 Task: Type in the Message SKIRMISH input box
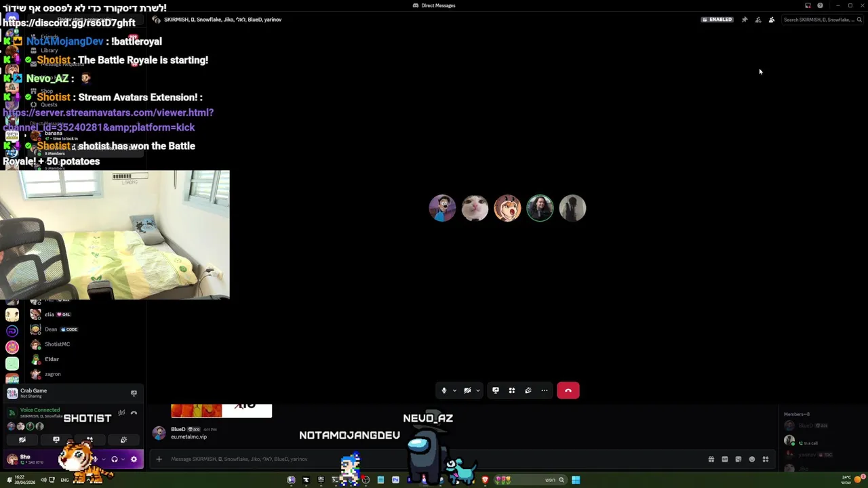click(434, 459)
